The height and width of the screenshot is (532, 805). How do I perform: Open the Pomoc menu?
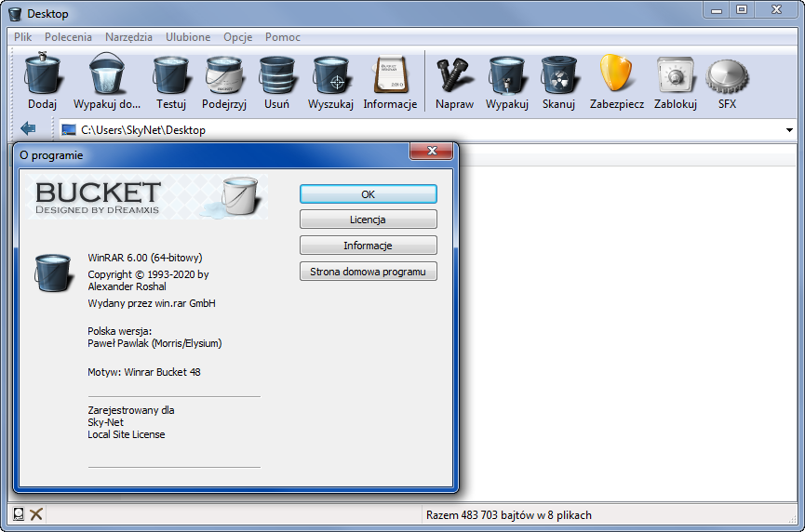pyautogui.click(x=282, y=37)
